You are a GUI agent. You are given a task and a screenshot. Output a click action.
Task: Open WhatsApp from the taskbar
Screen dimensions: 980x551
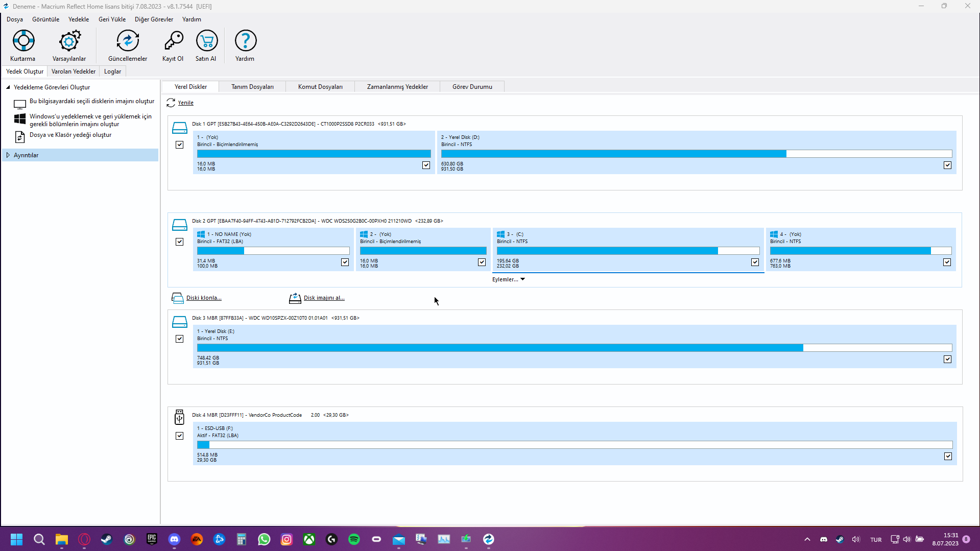click(x=264, y=539)
